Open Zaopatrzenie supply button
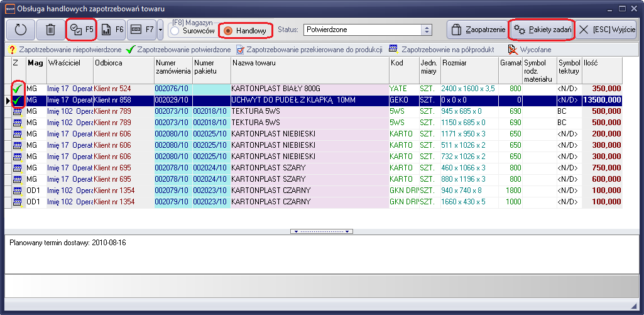This screenshot has width=644, height=315. pyautogui.click(x=476, y=30)
